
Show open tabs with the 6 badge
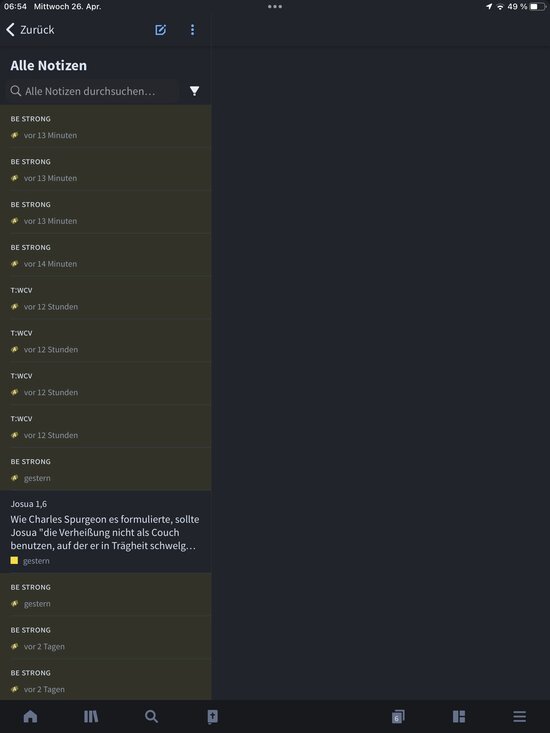pyautogui.click(x=398, y=716)
